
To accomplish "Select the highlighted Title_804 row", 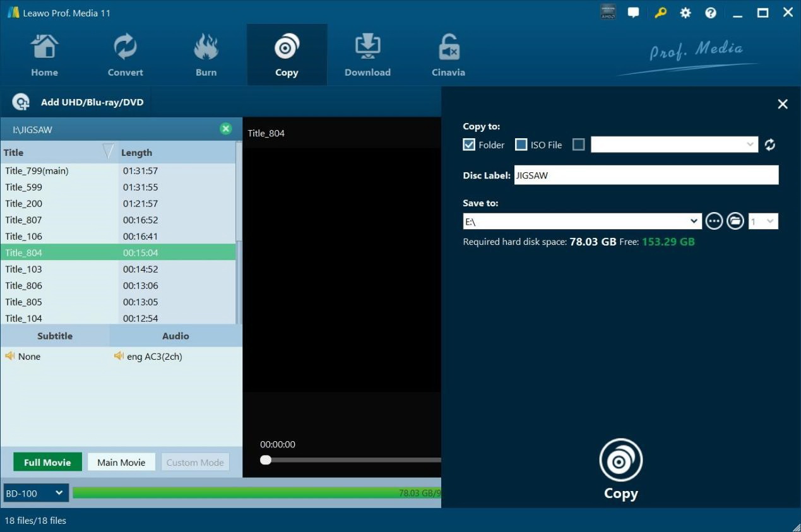I will pyautogui.click(x=118, y=252).
